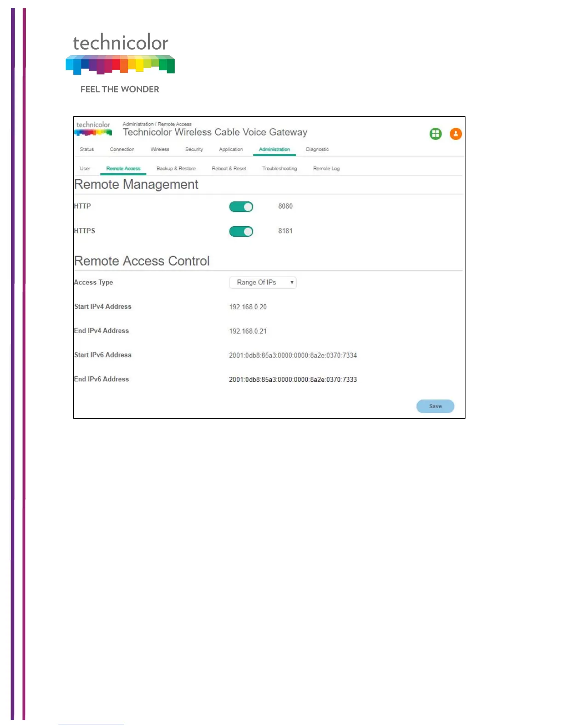Open Backup & Restore sub-tab

point(176,169)
